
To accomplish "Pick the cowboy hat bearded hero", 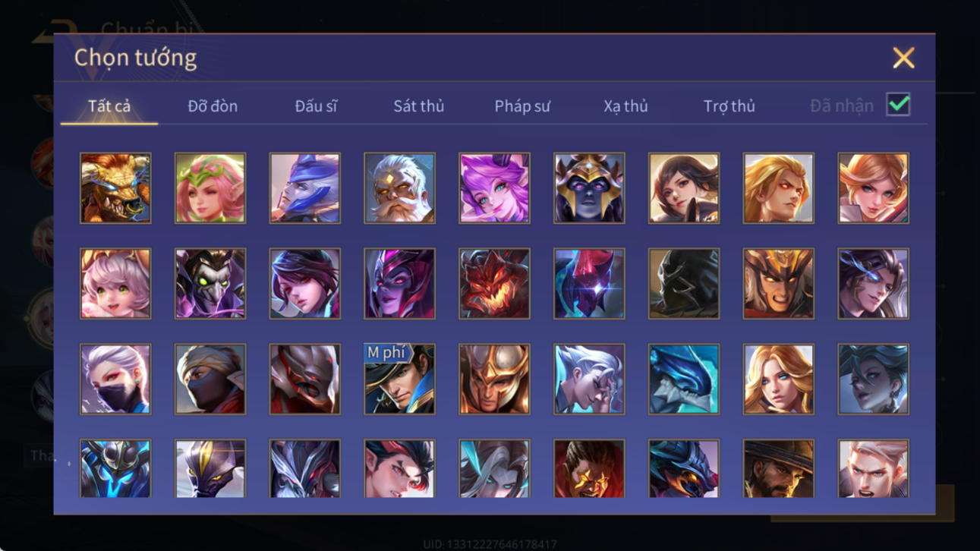I will [x=779, y=468].
